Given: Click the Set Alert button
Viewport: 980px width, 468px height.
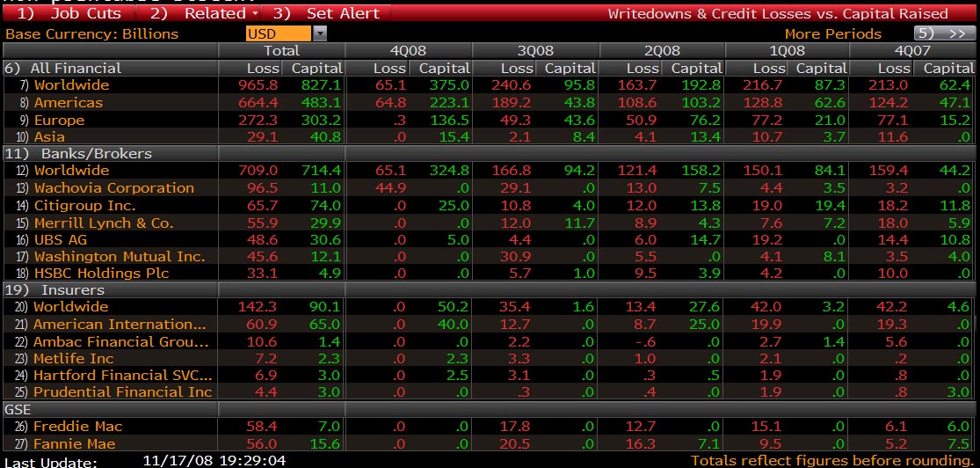Looking at the screenshot, I should point(326,13).
